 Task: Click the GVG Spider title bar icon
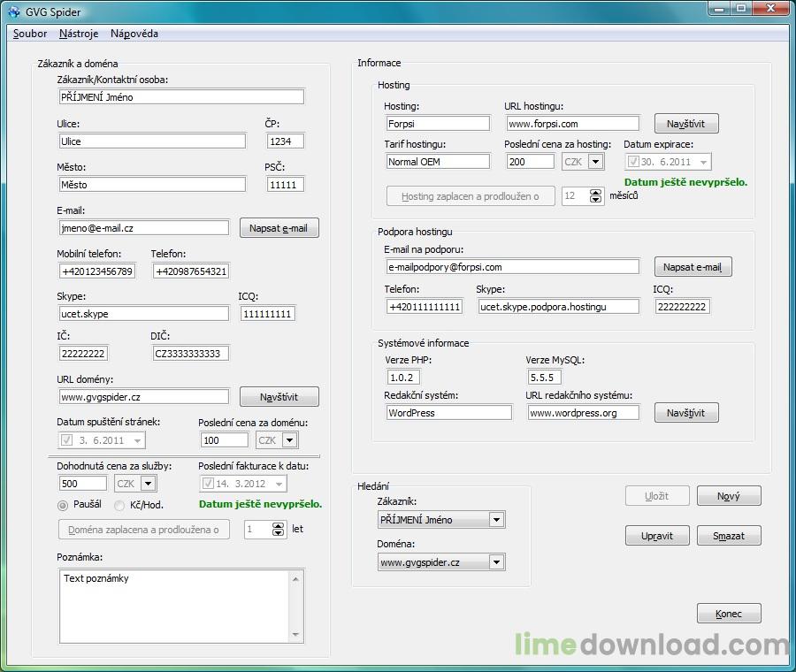pyautogui.click(x=14, y=11)
